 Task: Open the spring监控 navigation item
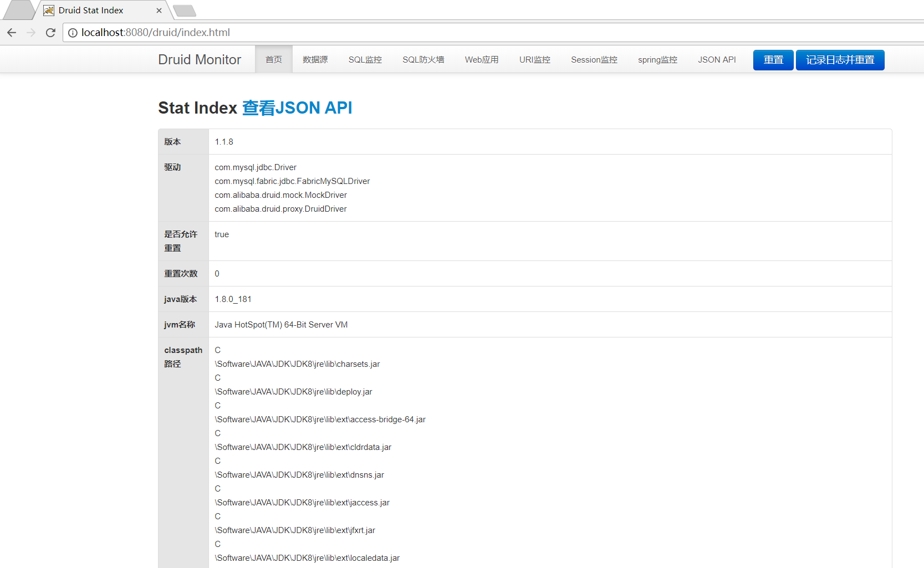coord(657,59)
